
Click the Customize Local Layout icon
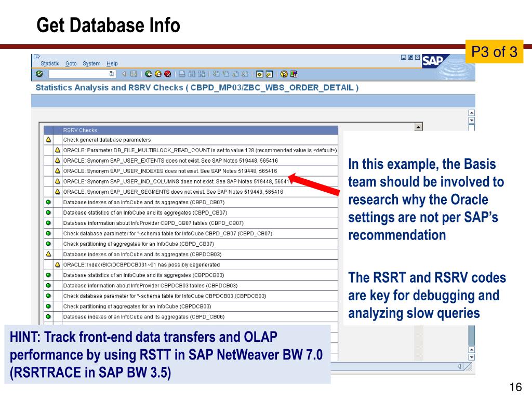294,74
